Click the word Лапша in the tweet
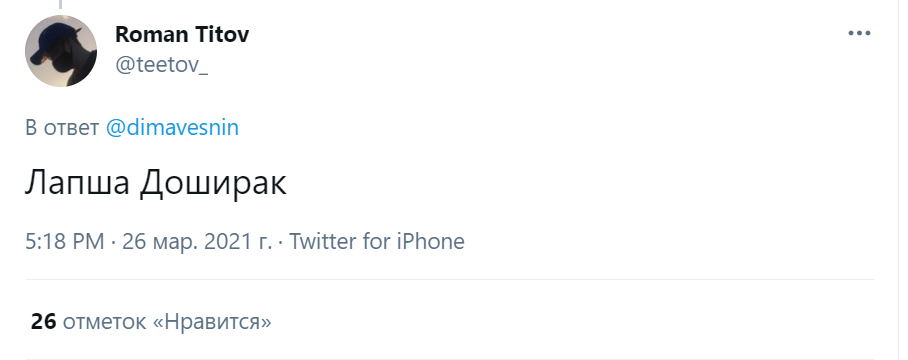Screen dimensions: 908x360 tap(77, 183)
